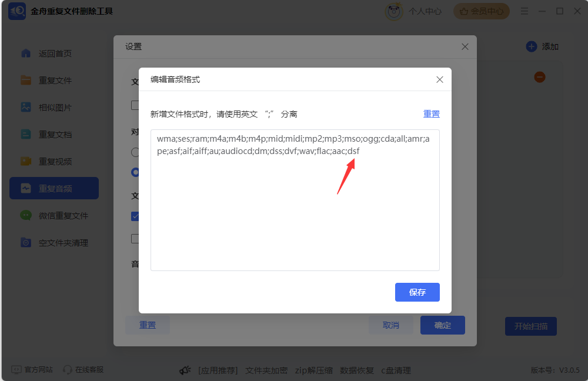Click the 保存 save button
This screenshot has width=588, height=381.
pyautogui.click(x=417, y=292)
